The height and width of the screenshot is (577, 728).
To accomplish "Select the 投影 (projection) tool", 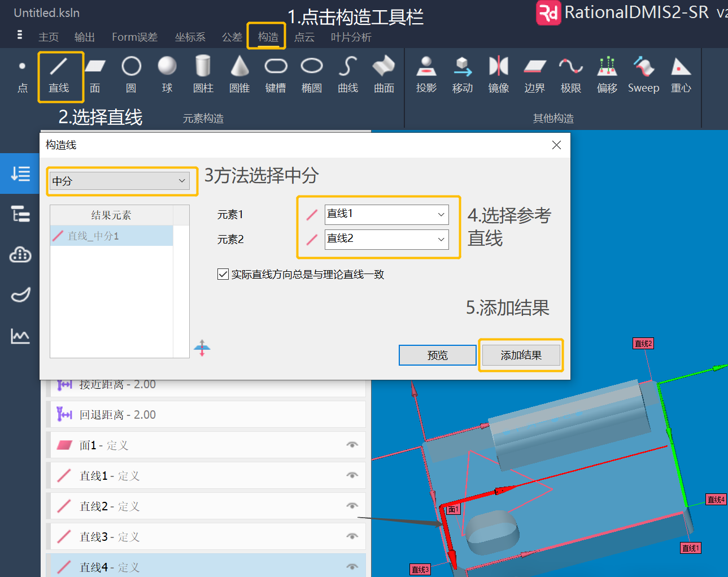I will (426, 75).
